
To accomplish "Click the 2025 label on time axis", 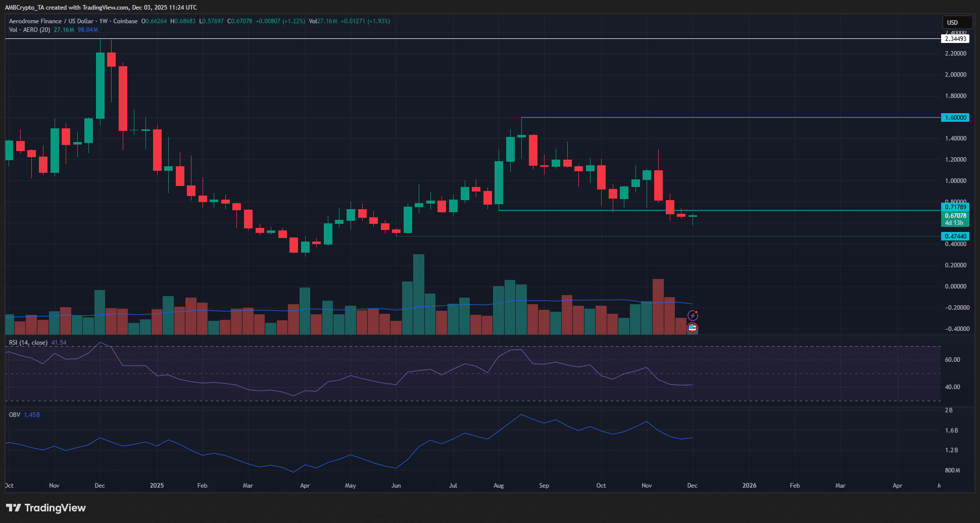I will pos(157,486).
